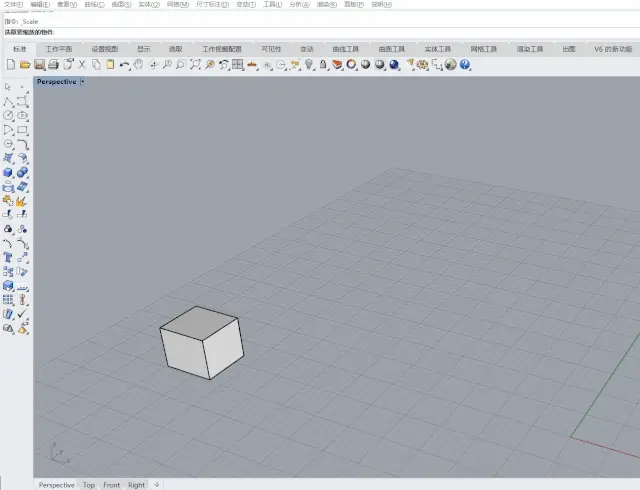Switch to the 标准 toolbar tab

pos(20,49)
